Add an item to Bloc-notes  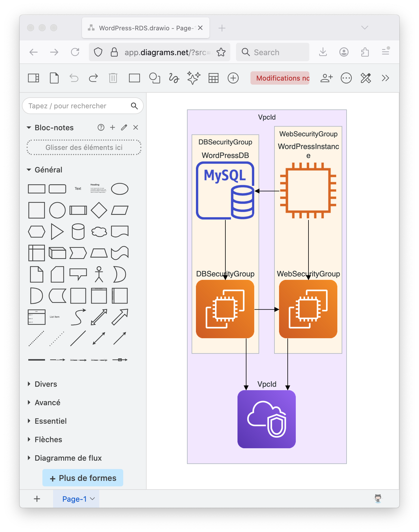[113, 127]
